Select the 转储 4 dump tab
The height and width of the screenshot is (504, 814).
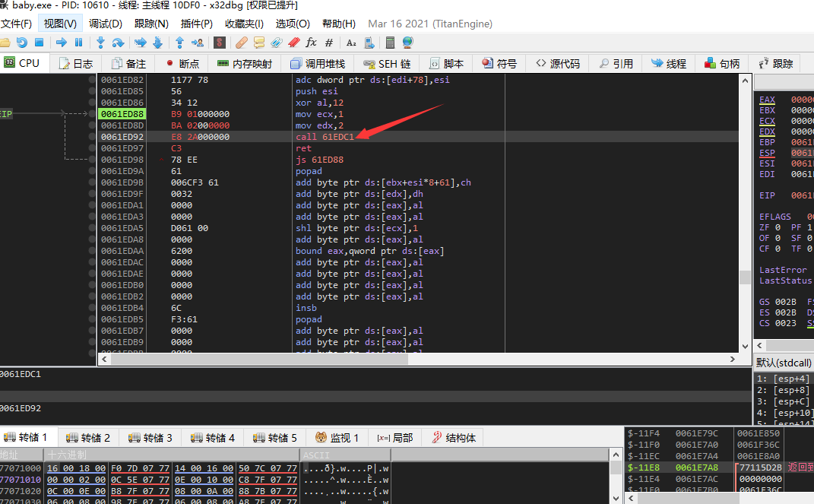pos(213,438)
